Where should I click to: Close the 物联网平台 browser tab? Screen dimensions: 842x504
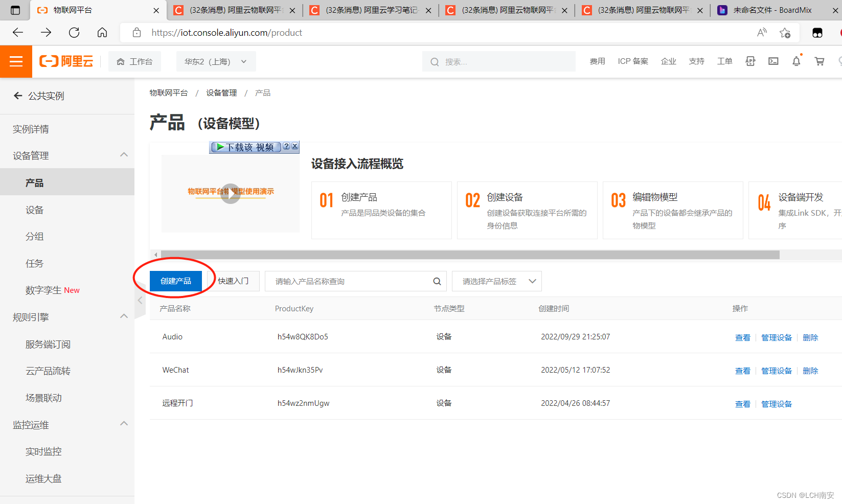click(156, 10)
